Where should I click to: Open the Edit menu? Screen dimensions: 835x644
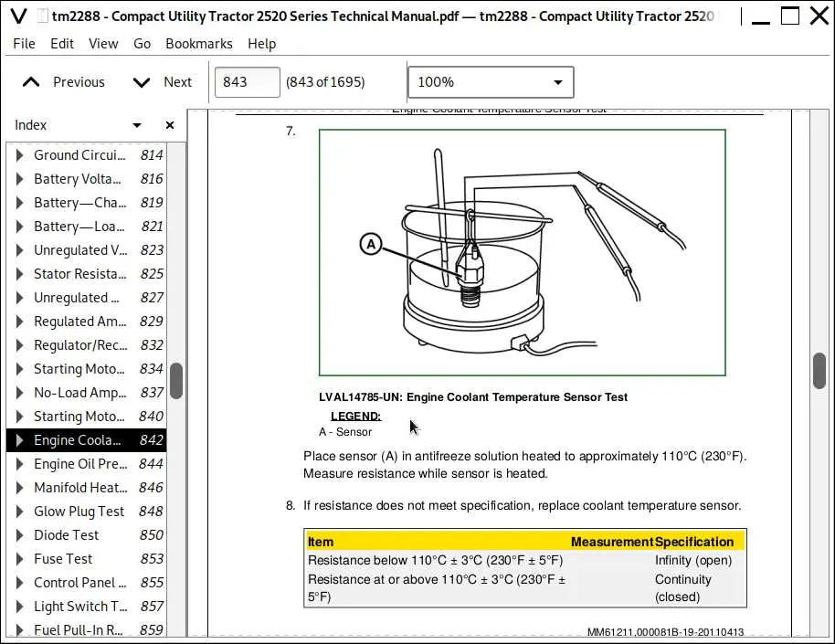pos(62,44)
